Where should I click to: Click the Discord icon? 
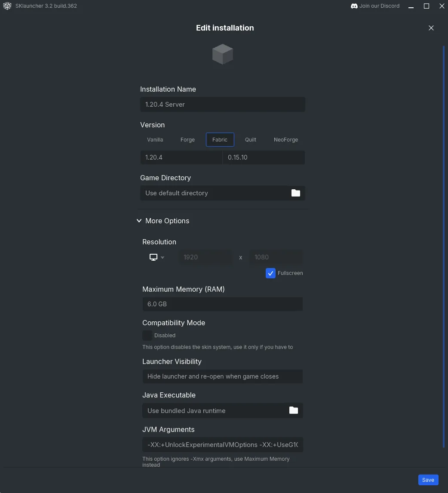pos(354,6)
